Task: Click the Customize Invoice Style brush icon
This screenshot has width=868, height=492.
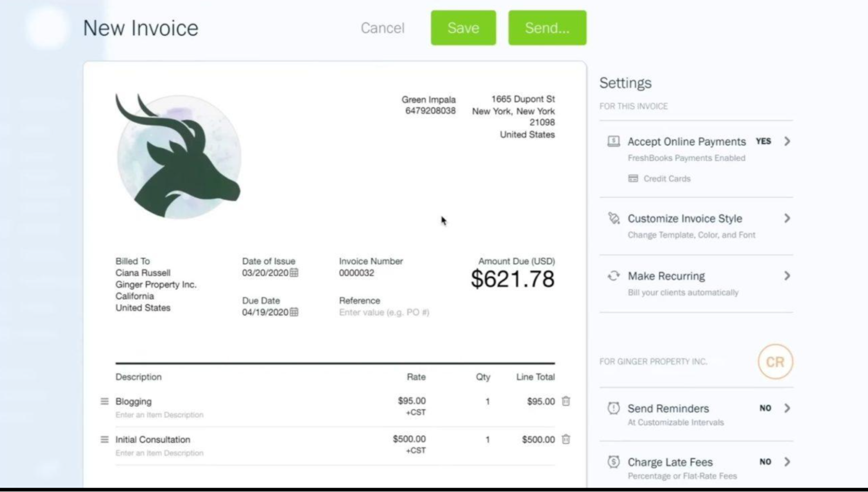Action: pyautogui.click(x=614, y=218)
